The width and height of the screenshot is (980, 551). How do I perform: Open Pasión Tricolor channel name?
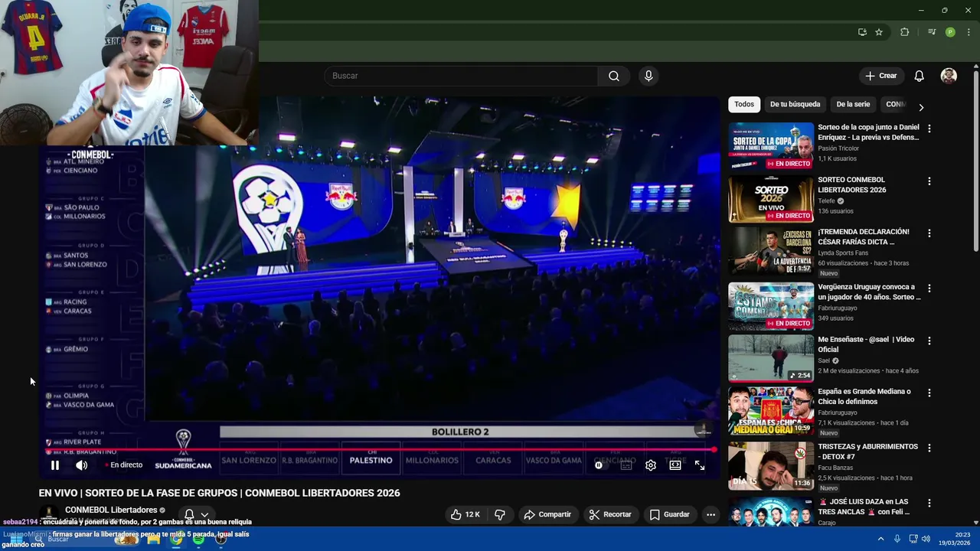click(x=838, y=148)
